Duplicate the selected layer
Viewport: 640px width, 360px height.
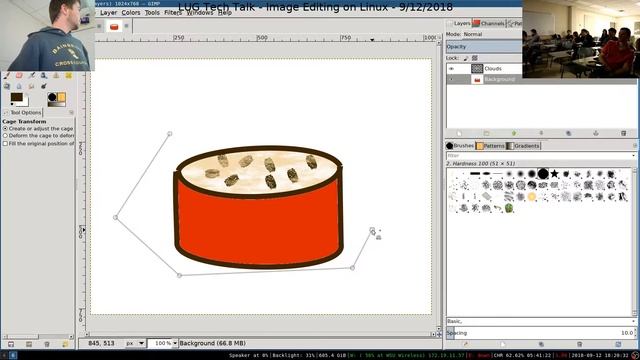(x=569, y=133)
